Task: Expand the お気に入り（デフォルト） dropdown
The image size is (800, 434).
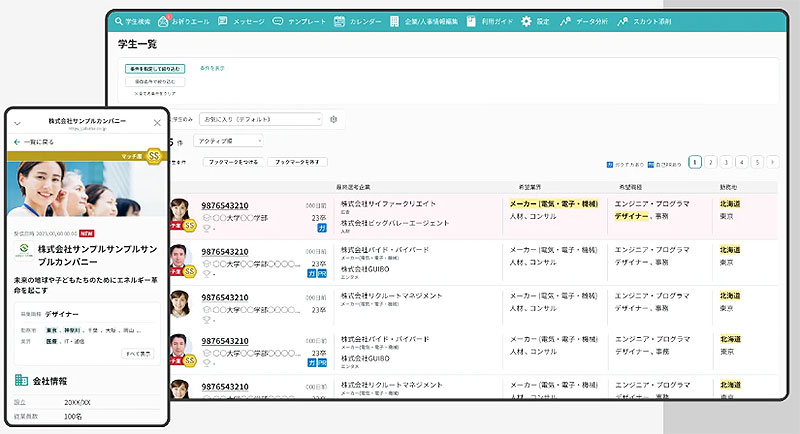Action: (x=262, y=119)
